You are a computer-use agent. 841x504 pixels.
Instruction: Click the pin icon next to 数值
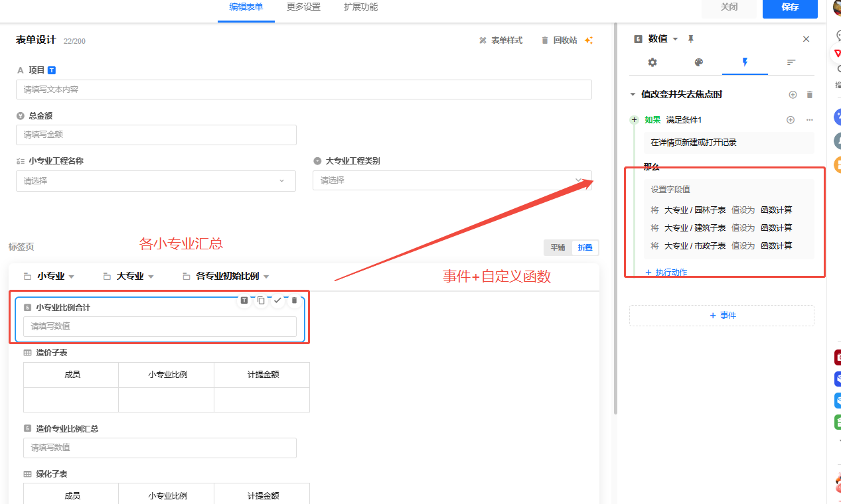click(690, 39)
